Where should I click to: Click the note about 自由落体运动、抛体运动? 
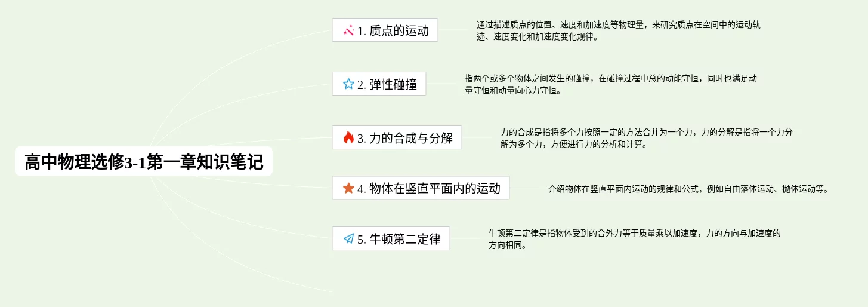688,189
